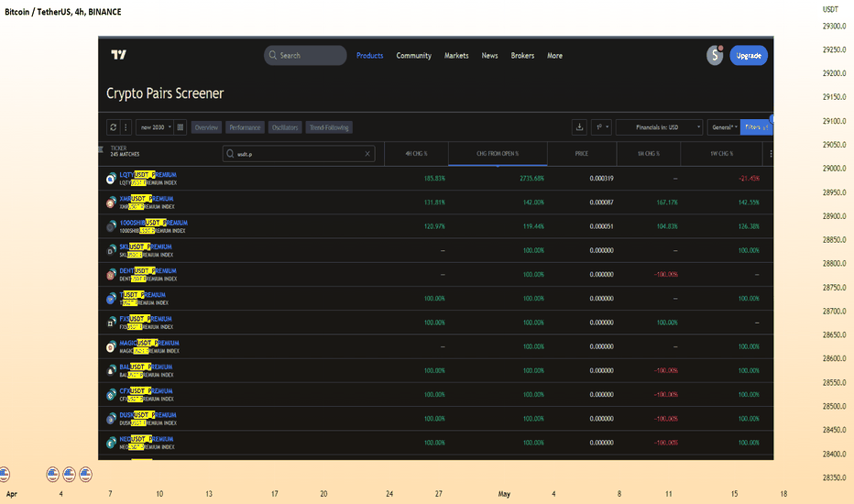Click the magnifier icon in top search
The height and width of the screenshot is (504, 854).
(x=273, y=55)
